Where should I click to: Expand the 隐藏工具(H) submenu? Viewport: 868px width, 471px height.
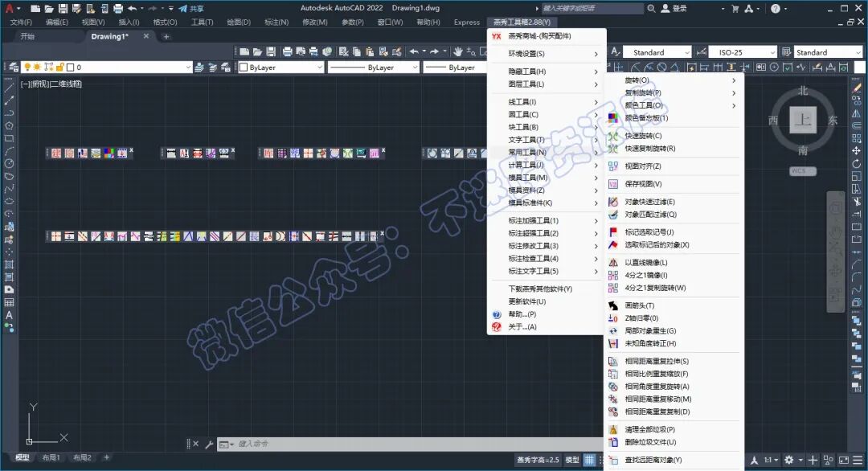547,72
